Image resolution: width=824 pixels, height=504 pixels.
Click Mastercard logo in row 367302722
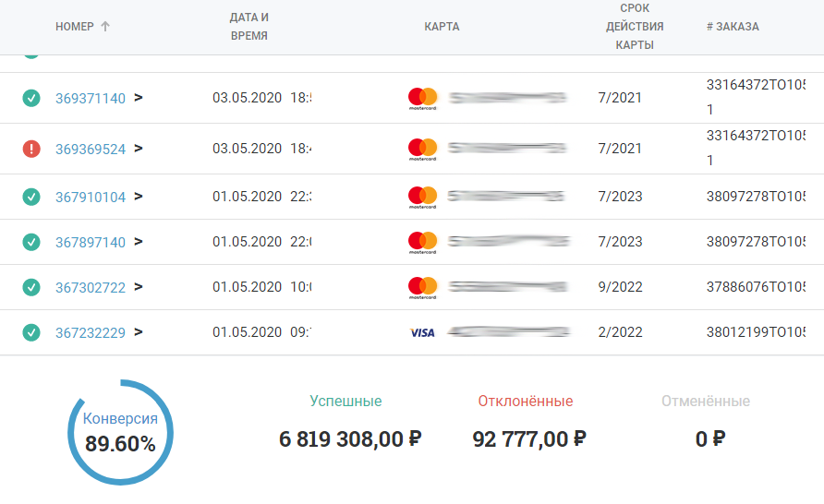tap(422, 287)
